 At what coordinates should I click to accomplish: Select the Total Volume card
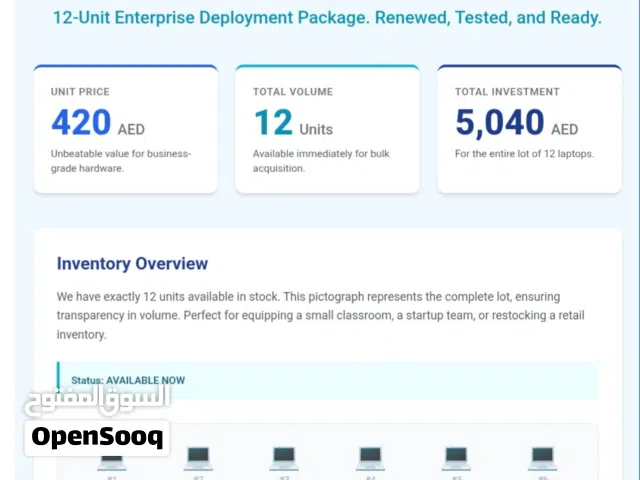pos(327,129)
